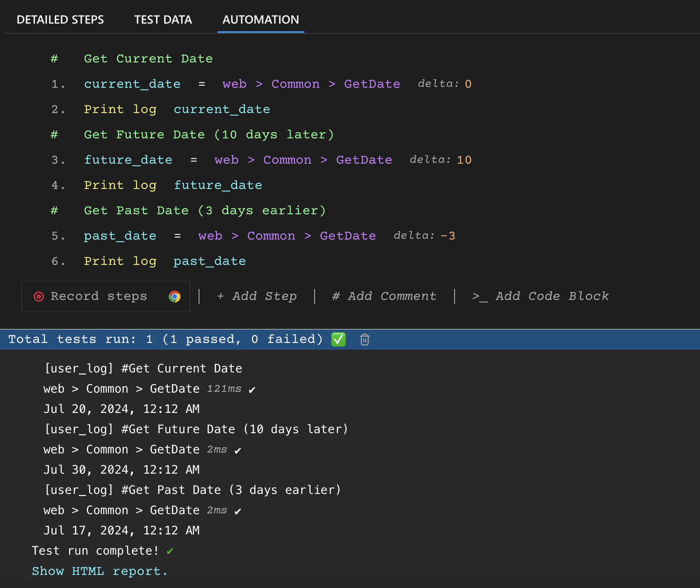Click the plus icon on Add Step
700x588 pixels.
pos(221,296)
